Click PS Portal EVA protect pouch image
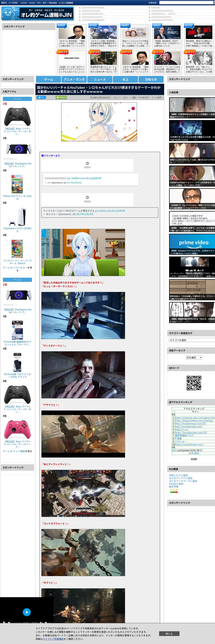 pos(17,362)
